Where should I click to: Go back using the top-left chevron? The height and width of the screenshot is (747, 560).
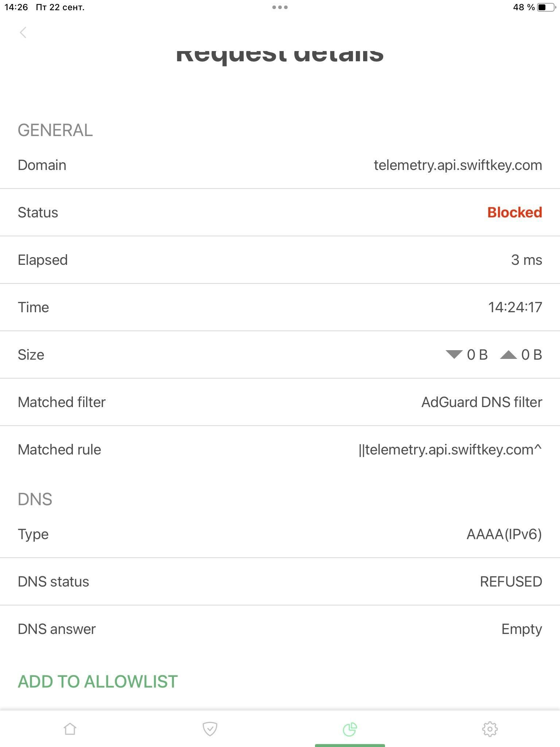click(x=23, y=32)
